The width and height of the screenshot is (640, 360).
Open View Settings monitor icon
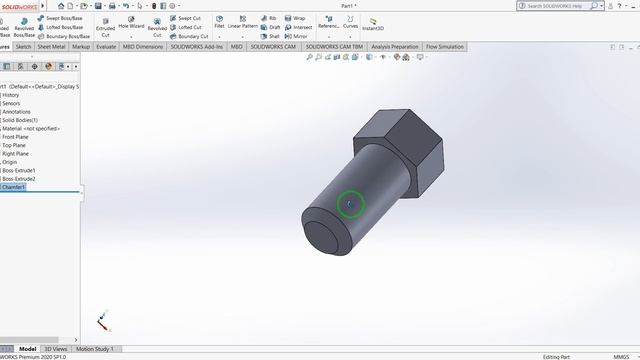pos(420,57)
